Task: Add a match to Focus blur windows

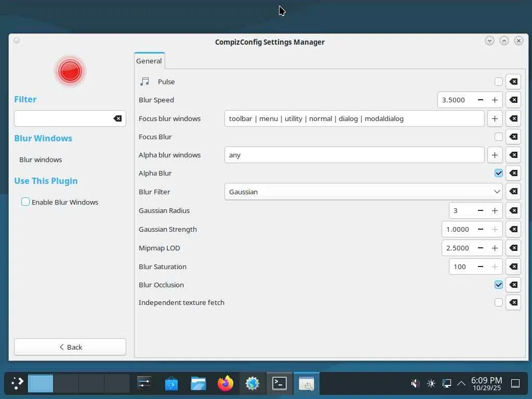Action: pyautogui.click(x=495, y=119)
